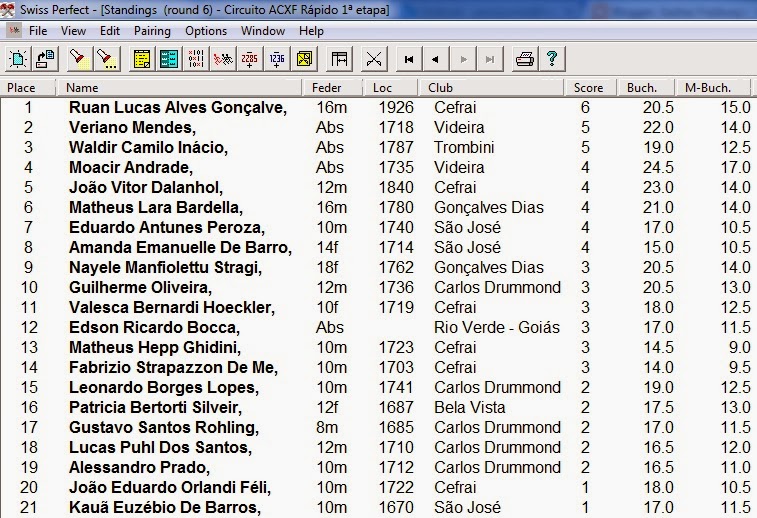Screen dimensions: 757x518
Task: Select player João Vitor Dalanhol
Action: click(146, 187)
